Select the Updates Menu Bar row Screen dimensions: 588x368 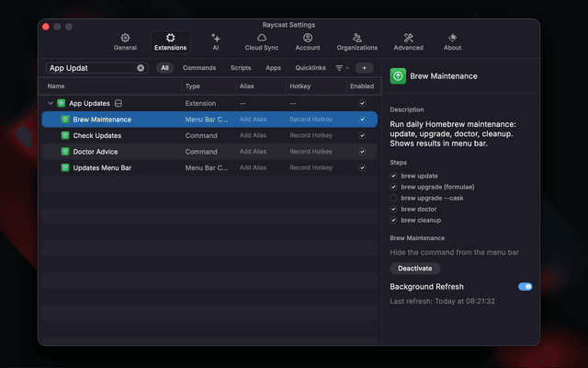(209, 167)
